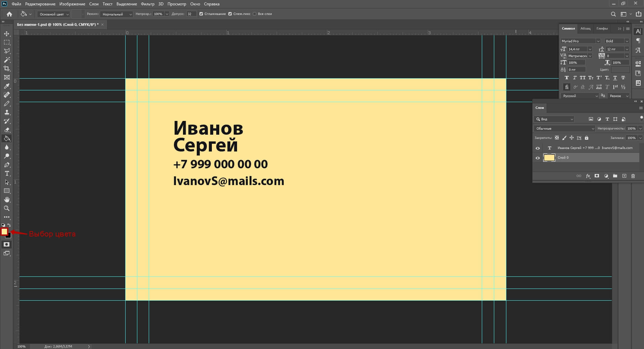Image resolution: width=644 pixels, height=349 pixels.
Task: Select the Dodge tool
Action: tap(7, 156)
